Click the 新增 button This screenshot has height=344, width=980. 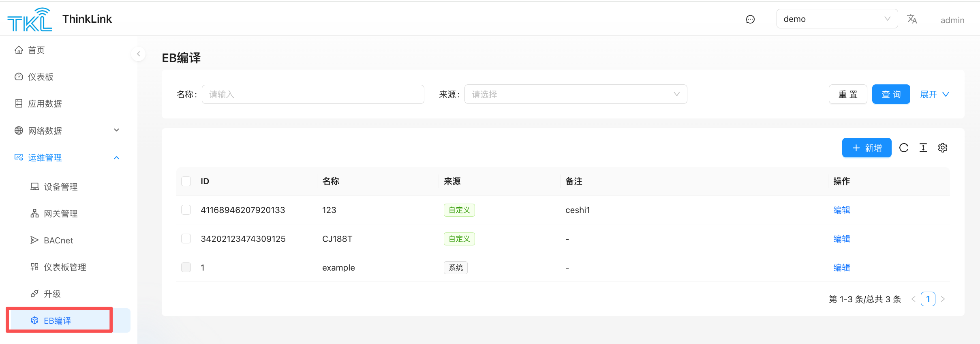tap(866, 148)
